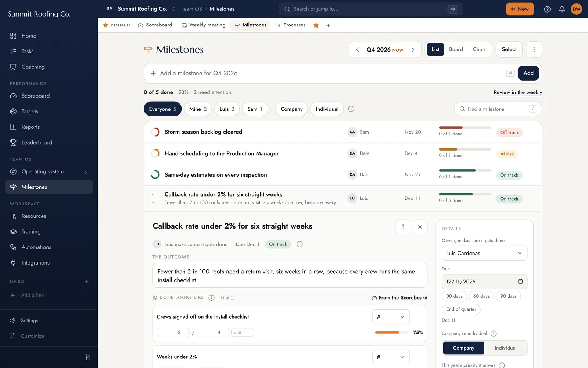Click the orange star pin icon
This screenshot has width=588, height=368.
point(316,25)
